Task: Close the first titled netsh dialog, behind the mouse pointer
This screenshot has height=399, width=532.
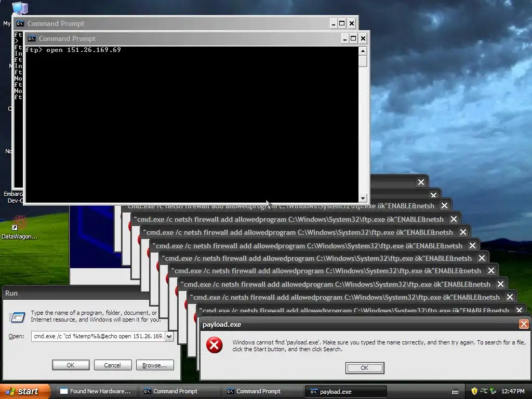Action: point(444,206)
